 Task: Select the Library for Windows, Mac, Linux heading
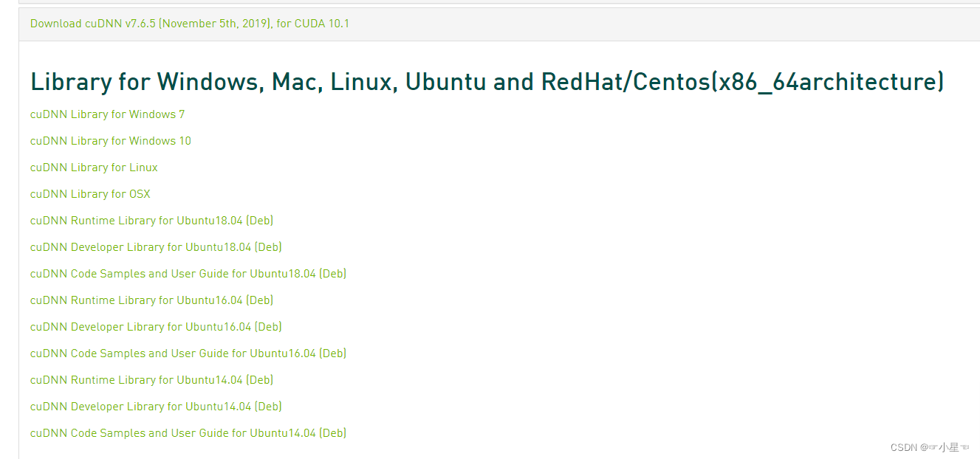tap(486, 81)
